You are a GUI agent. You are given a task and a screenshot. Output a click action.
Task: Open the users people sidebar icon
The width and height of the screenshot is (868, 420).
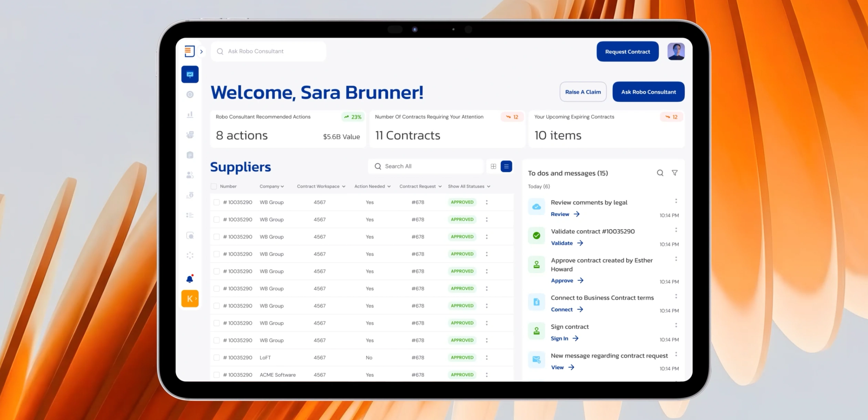click(x=190, y=175)
